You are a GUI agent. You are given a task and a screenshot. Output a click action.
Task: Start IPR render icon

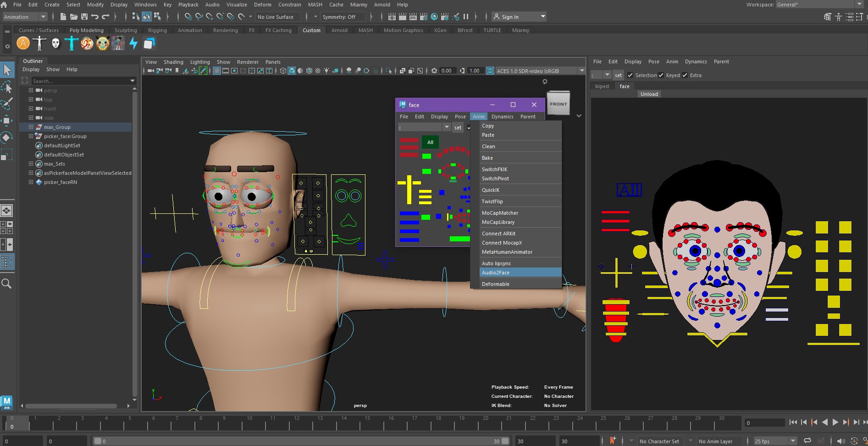click(413, 17)
